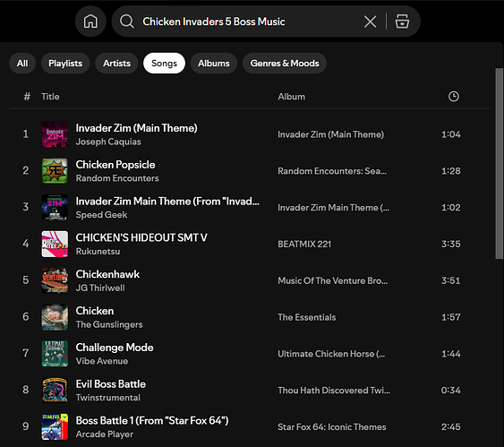Open song CHICKEN'S HIDEOUT SMT V

point(141,237)
